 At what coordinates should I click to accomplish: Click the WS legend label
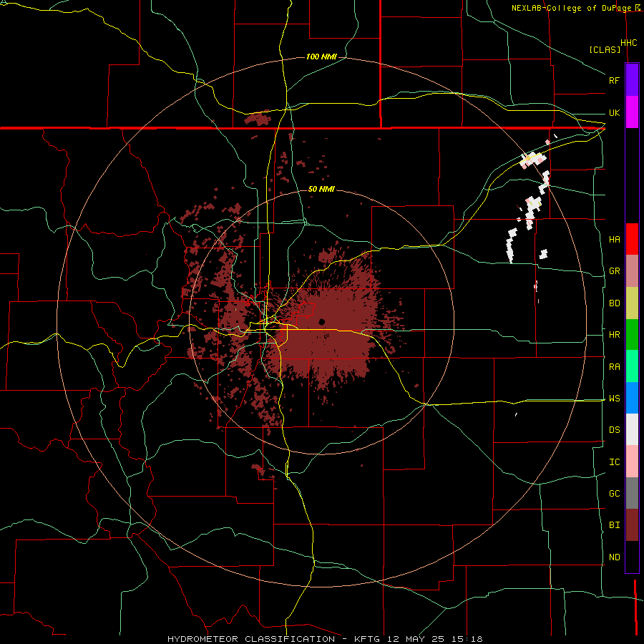(614, 399)
